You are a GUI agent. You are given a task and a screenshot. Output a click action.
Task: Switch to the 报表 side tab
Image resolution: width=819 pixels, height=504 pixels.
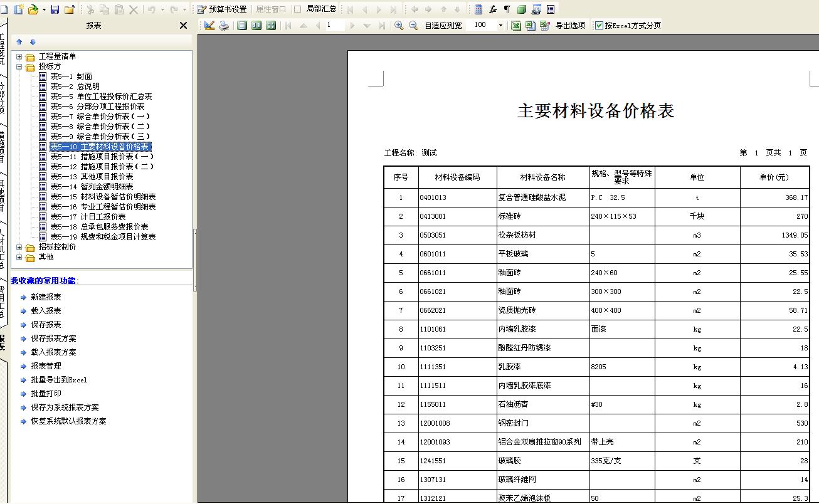(x=5, y=342)
